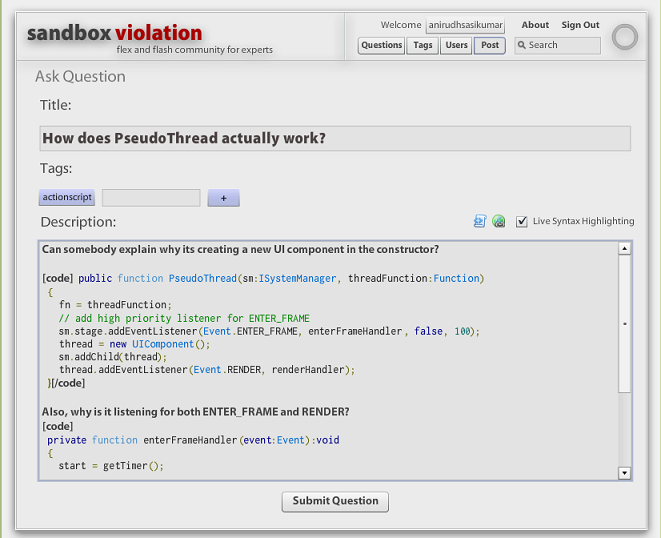Focus the Search input field

coord(557,45)
